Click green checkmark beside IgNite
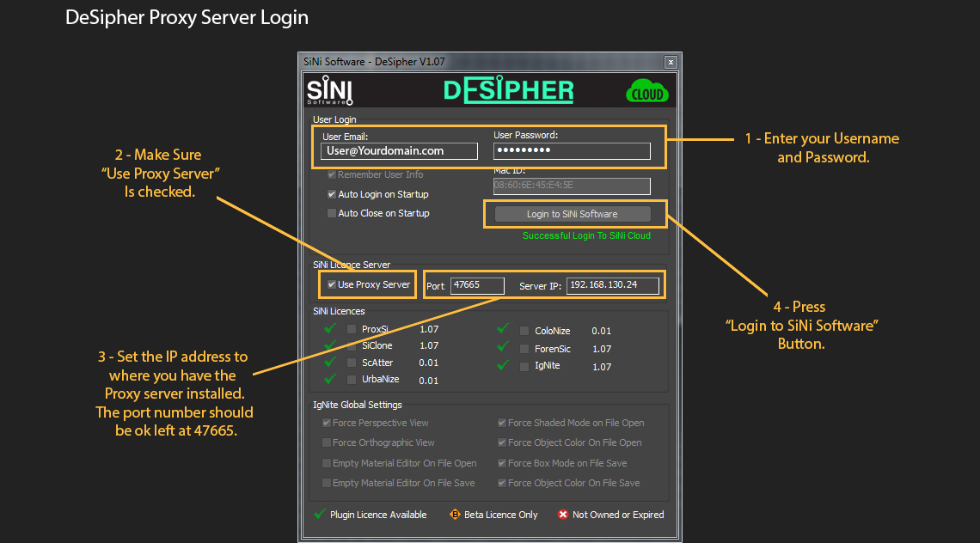This screenshot has width=980, height=543. [x=503, y=364]
